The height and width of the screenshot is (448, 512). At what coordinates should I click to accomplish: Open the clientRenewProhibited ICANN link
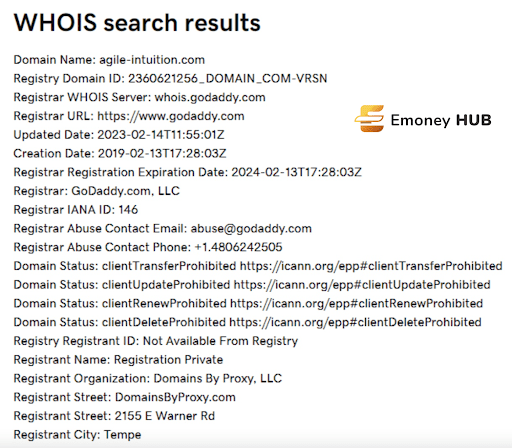(356, 303)
